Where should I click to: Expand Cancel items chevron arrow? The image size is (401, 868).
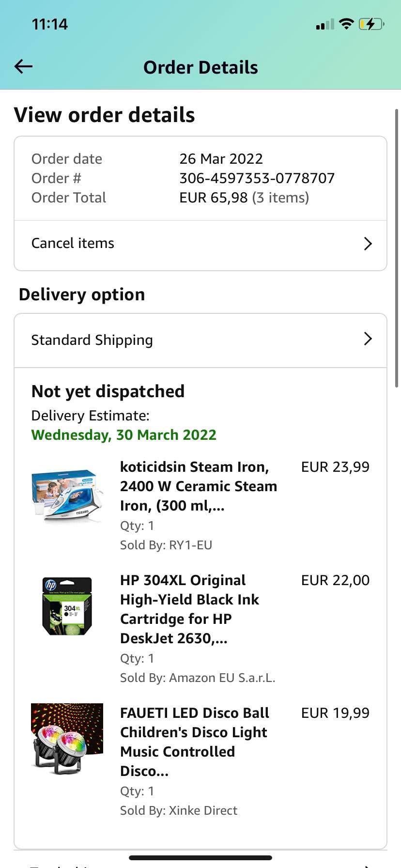click(368, 243)
